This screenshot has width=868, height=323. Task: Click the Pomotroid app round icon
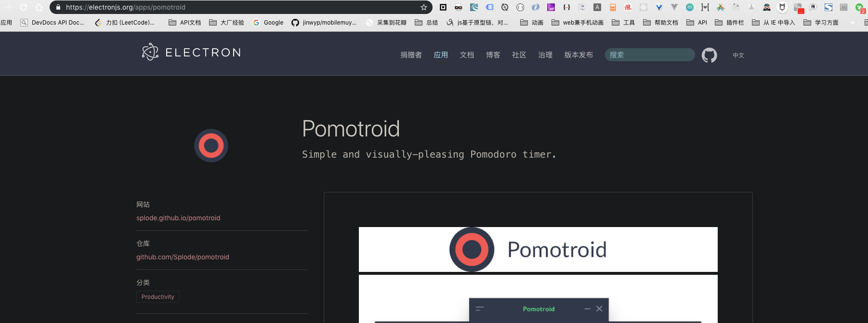pos(211,146)
